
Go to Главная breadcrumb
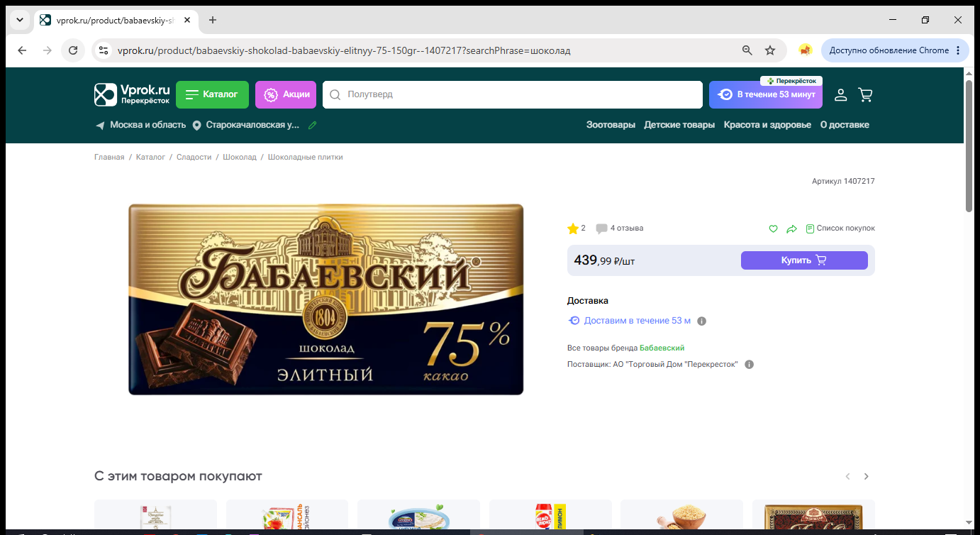tap(109, 158)
